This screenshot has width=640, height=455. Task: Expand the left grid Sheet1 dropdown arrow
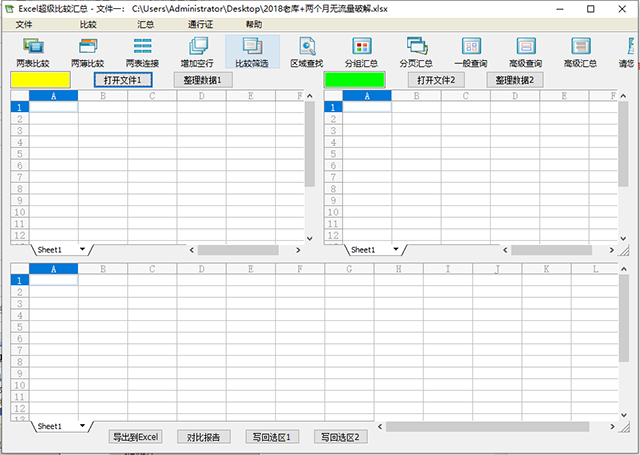[82, 249]
